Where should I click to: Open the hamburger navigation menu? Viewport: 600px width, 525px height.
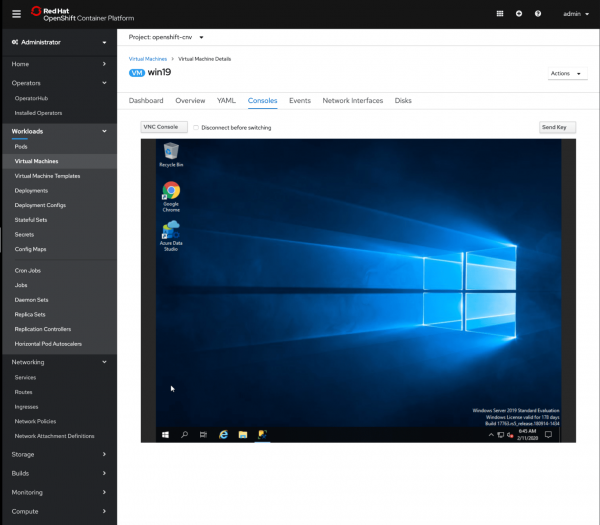[x=15, y=13]
